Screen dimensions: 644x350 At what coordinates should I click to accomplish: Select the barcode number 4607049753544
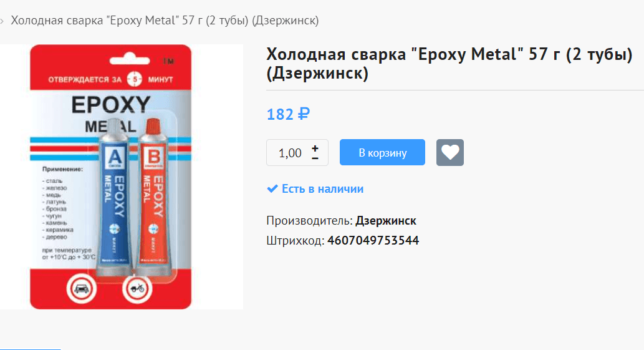373,240
